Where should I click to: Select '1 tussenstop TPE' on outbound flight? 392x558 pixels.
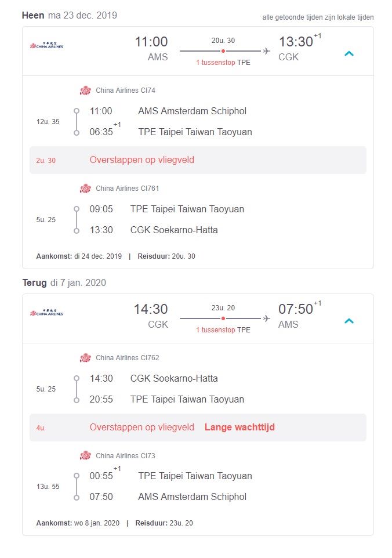pos(223,63)
